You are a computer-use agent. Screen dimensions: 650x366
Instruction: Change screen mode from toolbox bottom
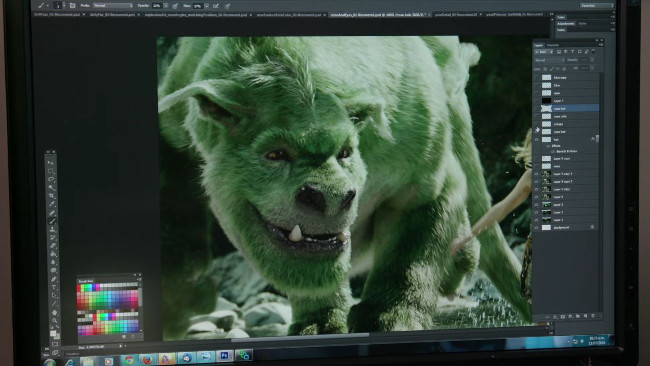click(x=55, y=351)
